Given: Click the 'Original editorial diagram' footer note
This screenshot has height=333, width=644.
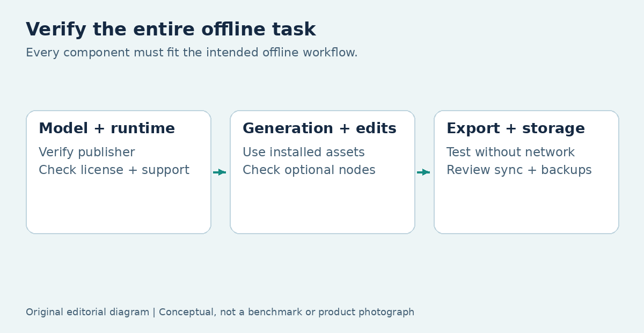Looking at the screenshot, I should tap(220, 312).
